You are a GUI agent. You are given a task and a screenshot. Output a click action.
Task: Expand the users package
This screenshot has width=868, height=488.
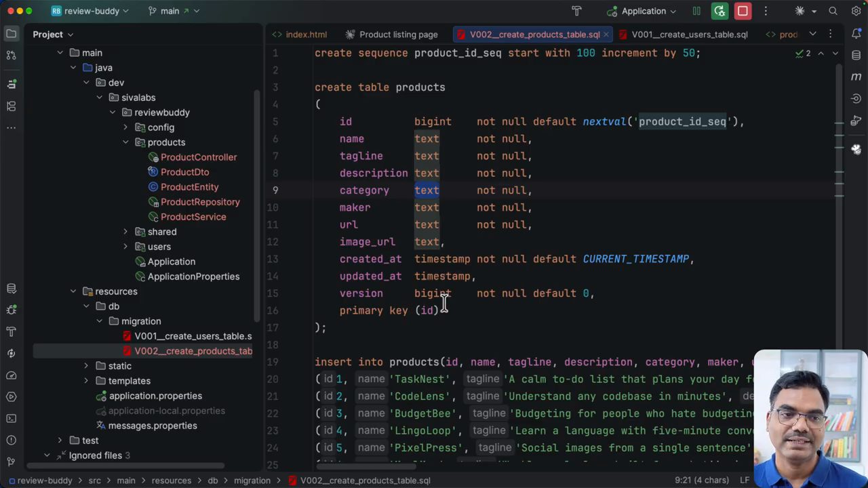coord(125,247)
